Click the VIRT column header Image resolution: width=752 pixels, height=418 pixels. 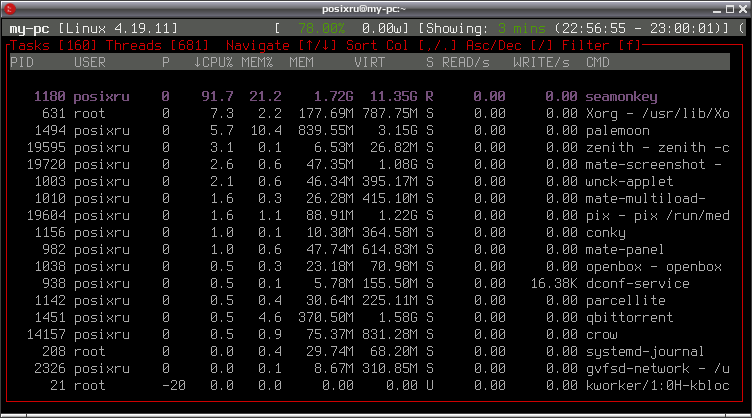(369, 62)
